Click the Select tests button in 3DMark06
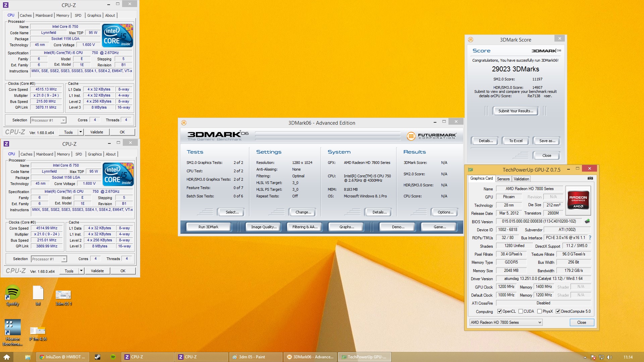 click(x=232, y=212)
